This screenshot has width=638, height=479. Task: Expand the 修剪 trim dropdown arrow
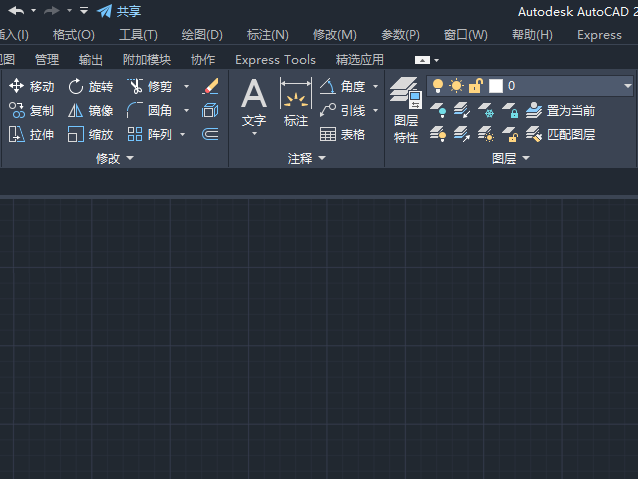[186, 86]
